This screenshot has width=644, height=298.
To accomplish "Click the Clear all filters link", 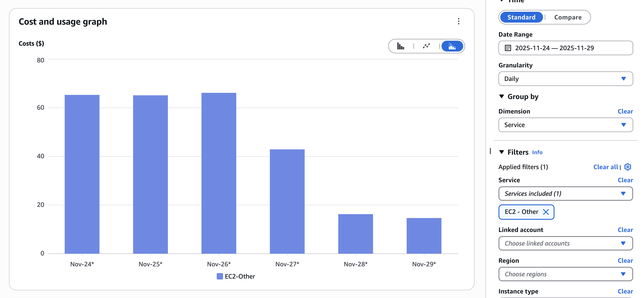I will point(606,167).
